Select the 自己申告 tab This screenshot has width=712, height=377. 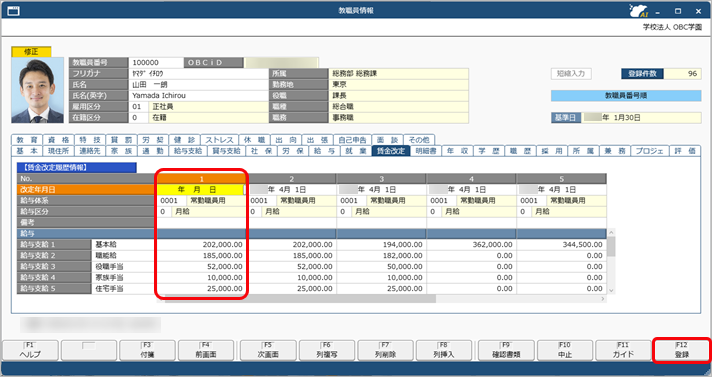pos(352,140)
